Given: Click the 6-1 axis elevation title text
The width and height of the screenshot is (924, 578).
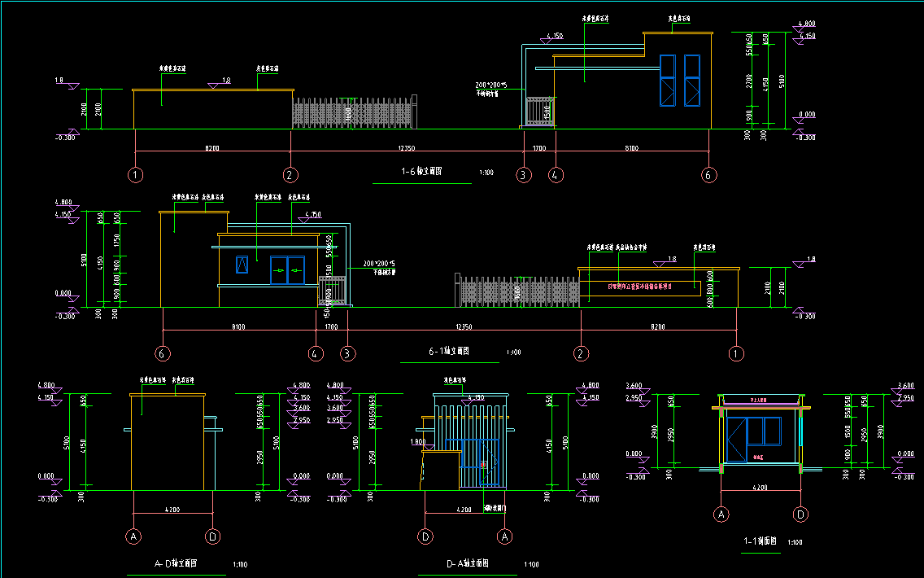Looking at the screenshot, I should pos(449,351).
